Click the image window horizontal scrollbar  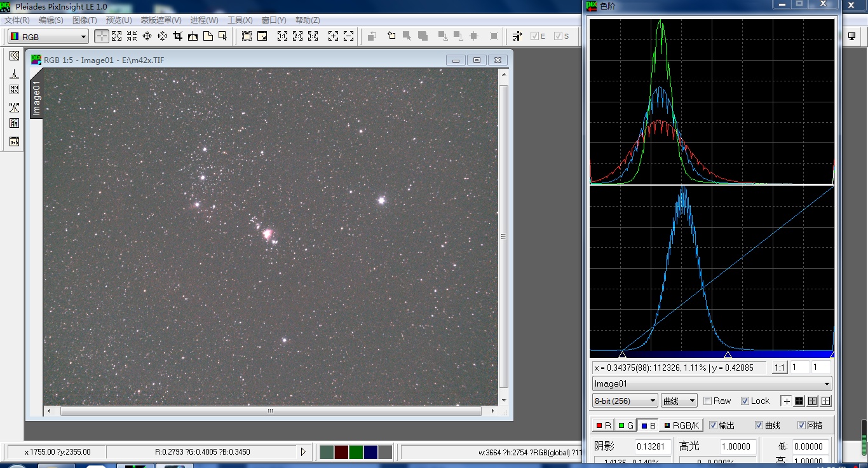tap(271, 411)
